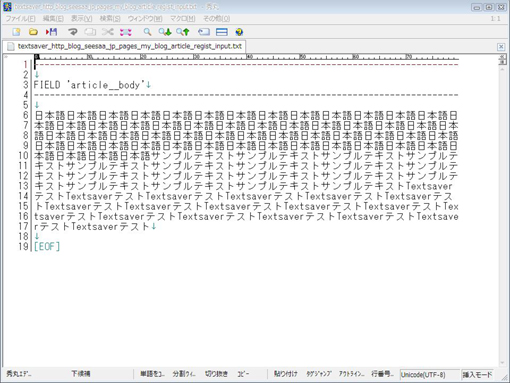Click line number 10 in the gutter
510x383 pixels.
coord(23,155)
